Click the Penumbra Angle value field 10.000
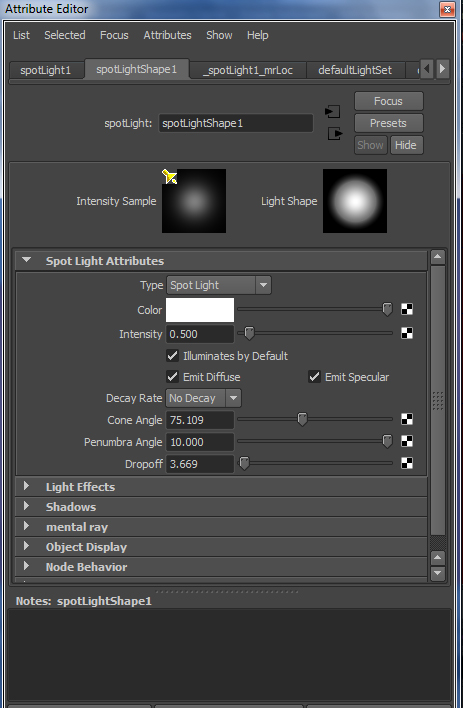The image size is (463, 708). [200, 442]
